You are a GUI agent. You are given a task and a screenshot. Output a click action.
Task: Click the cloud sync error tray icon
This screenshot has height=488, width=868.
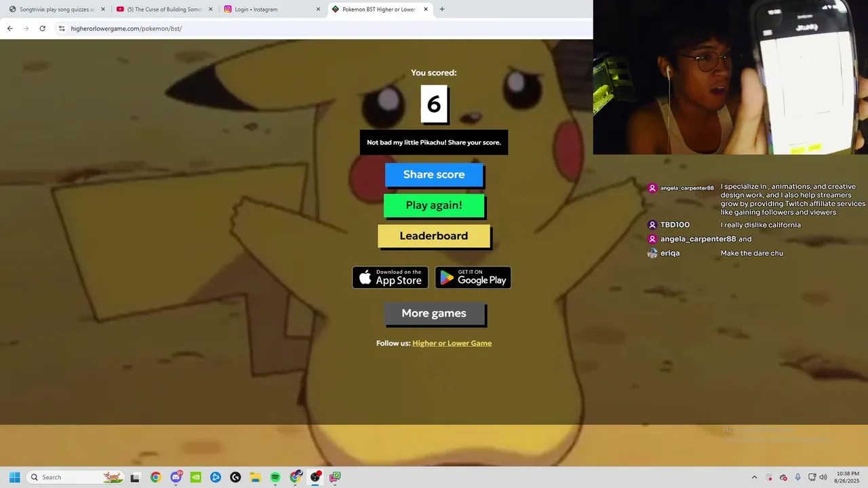[x=783, y=477]
